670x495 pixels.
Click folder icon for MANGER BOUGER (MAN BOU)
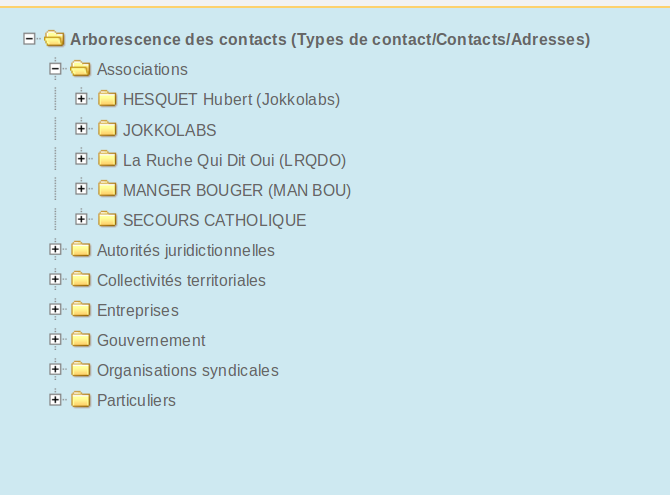[107, 189]
